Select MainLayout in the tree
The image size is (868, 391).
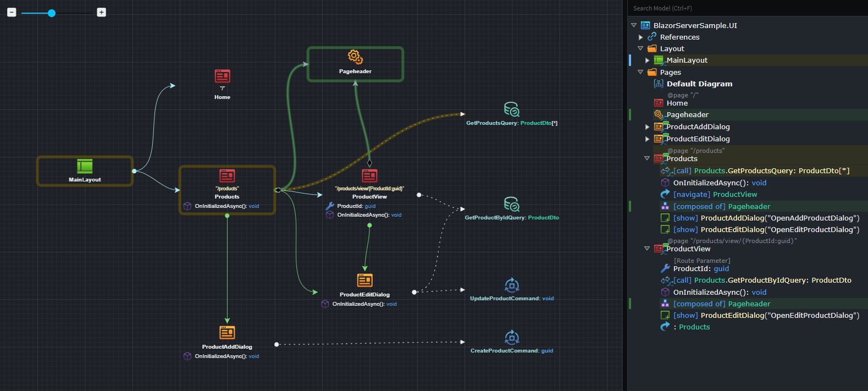[x=687, y=60]
